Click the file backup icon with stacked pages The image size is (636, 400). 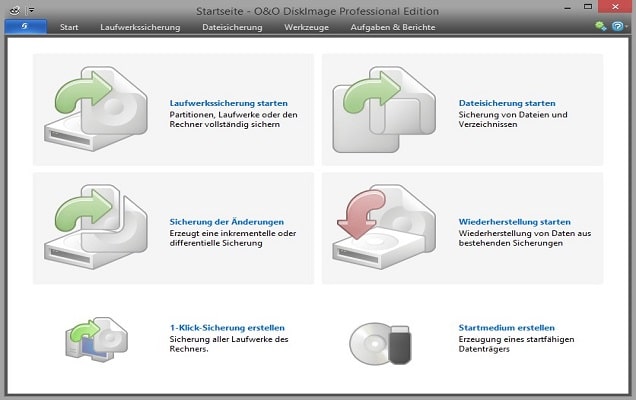(x=384, y=110)
